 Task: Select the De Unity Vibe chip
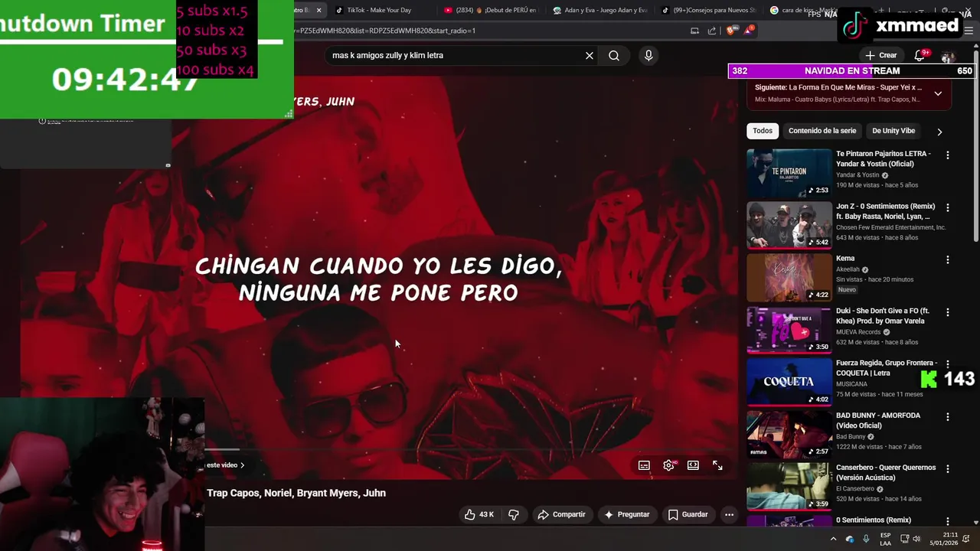[893, 131]
